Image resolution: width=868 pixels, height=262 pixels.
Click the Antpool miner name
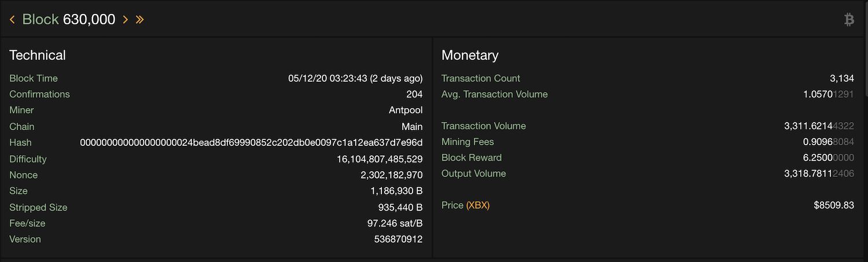click(x=406, y=110)
